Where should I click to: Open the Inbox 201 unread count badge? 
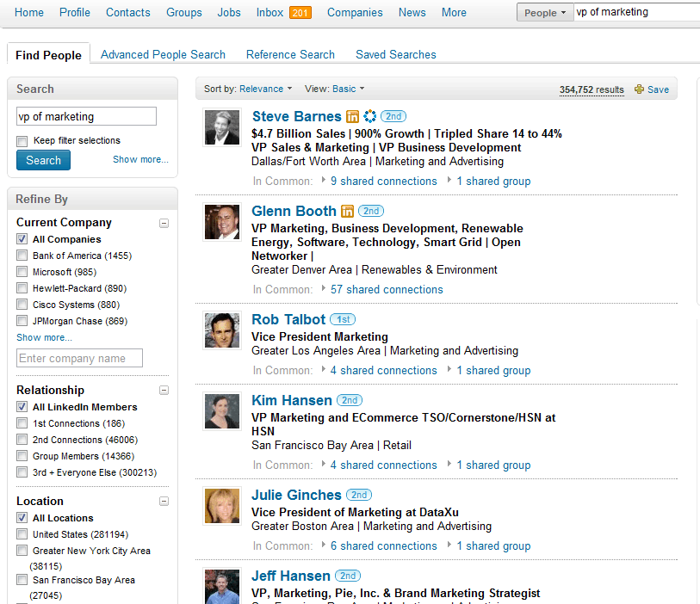(300, 13)
